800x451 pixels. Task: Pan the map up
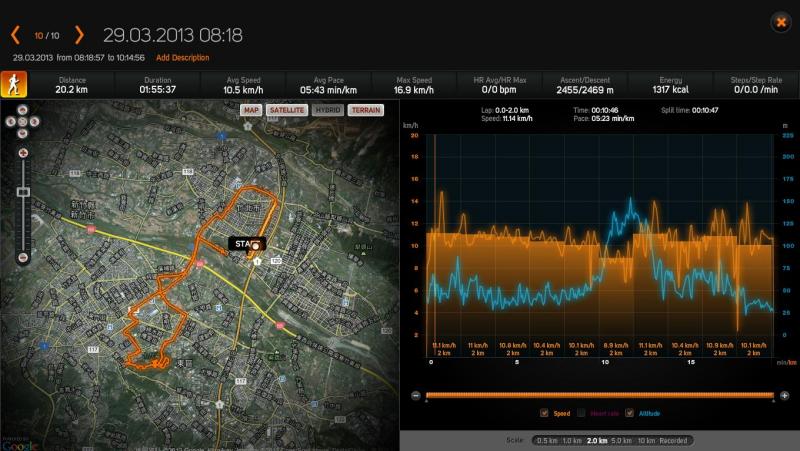coord(22,110)
